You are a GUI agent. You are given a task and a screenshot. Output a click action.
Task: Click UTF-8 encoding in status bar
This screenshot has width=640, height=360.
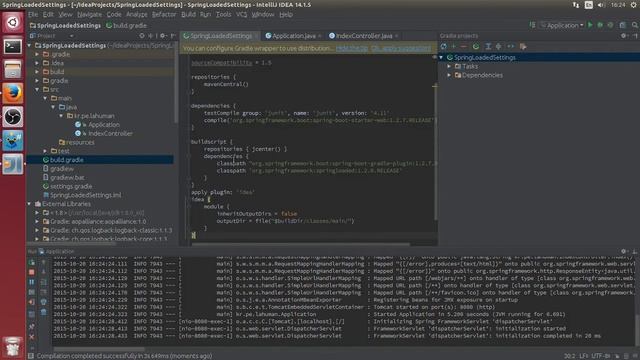click(600, 356)
